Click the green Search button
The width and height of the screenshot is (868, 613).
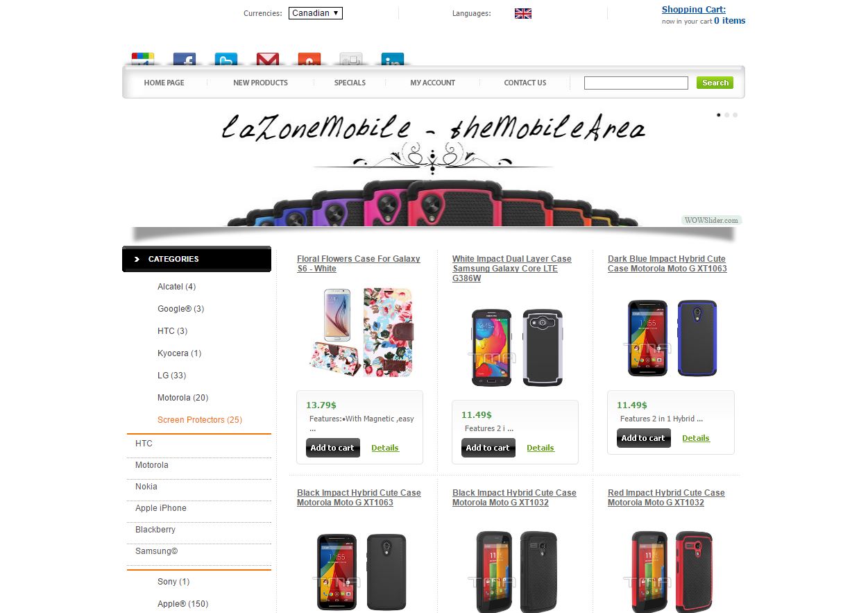[x=715, y=83]
